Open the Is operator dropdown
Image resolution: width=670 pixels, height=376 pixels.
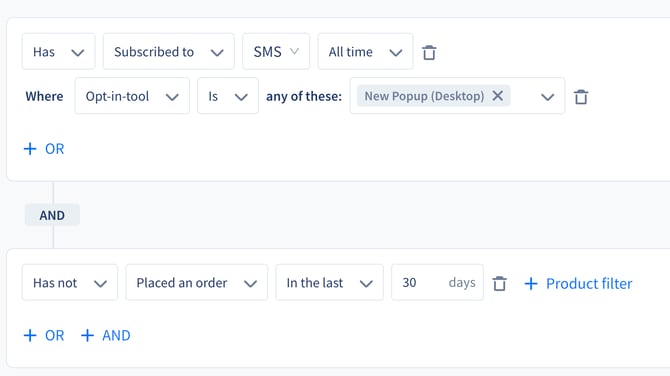(x=228, y=96)
